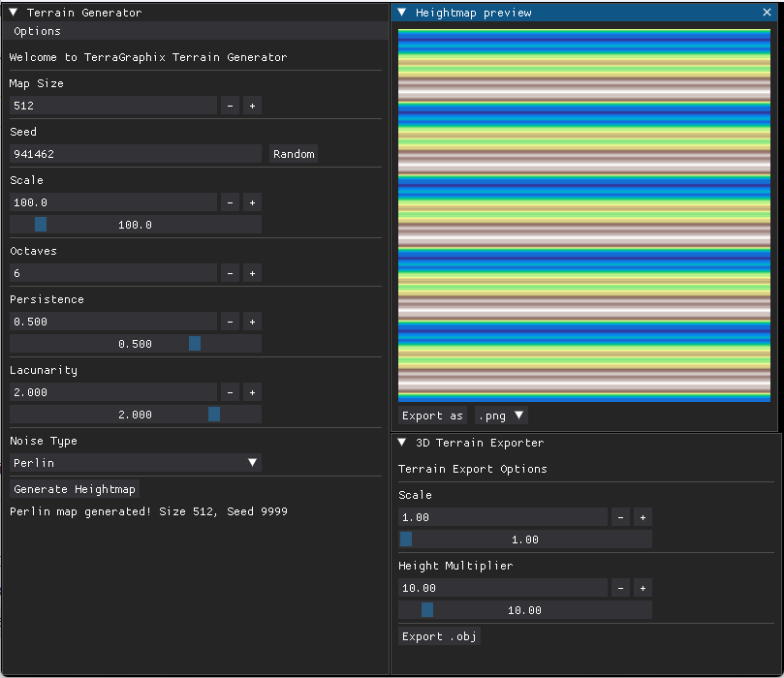The width and height of the screenshot is (784, 678).
Task: Collapse the Heightmap preview window triangle
Action: click(402, 13)
